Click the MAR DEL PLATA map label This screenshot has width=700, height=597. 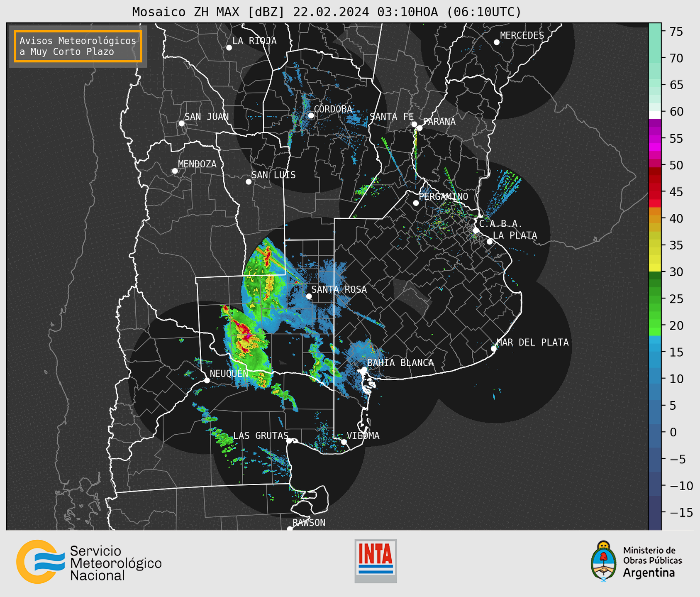point(532,342)
